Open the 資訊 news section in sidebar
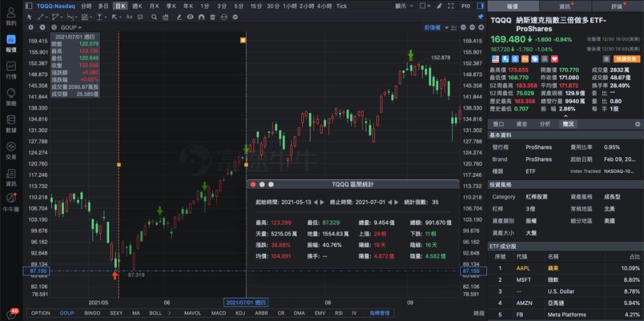Viewport: 644px width, 321px height. 11,177
